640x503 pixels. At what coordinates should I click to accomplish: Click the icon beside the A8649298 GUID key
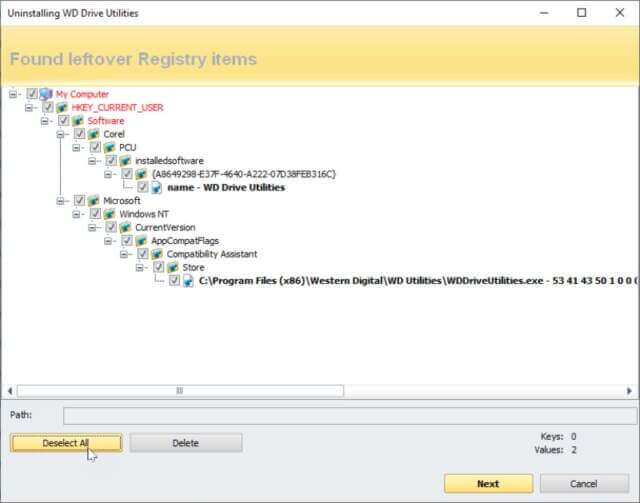tap(141, 174)
